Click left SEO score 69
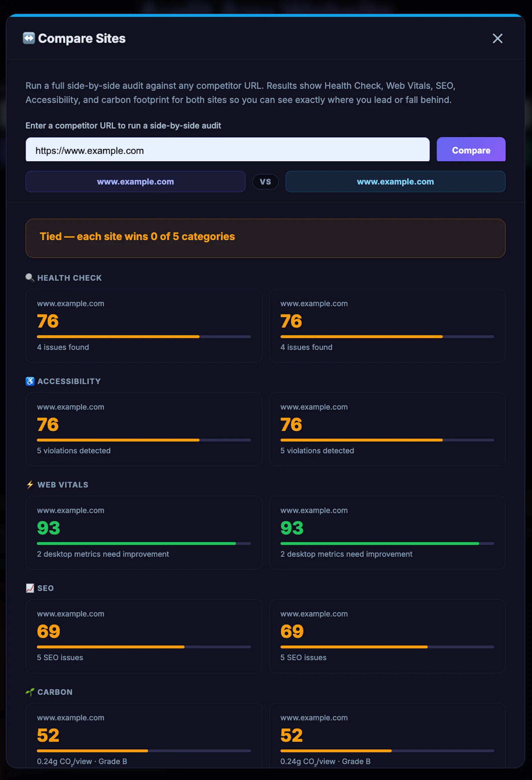 click(48, 631)
